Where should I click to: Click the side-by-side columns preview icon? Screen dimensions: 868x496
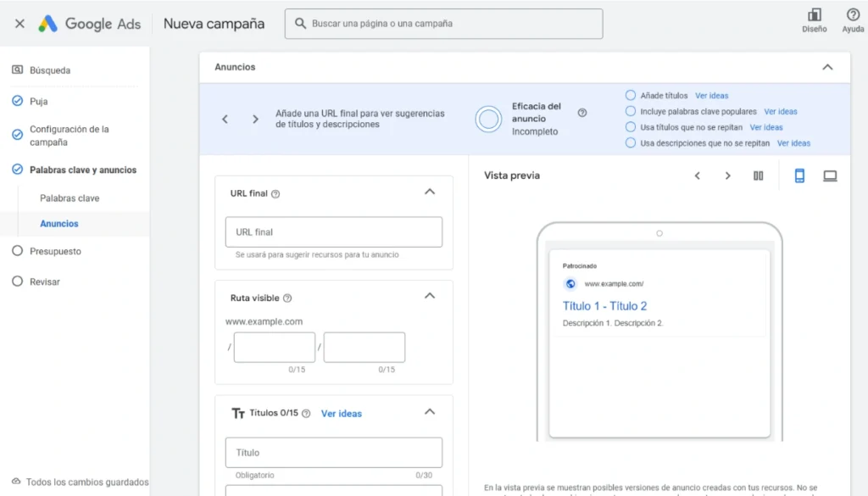tap(758, 176)
